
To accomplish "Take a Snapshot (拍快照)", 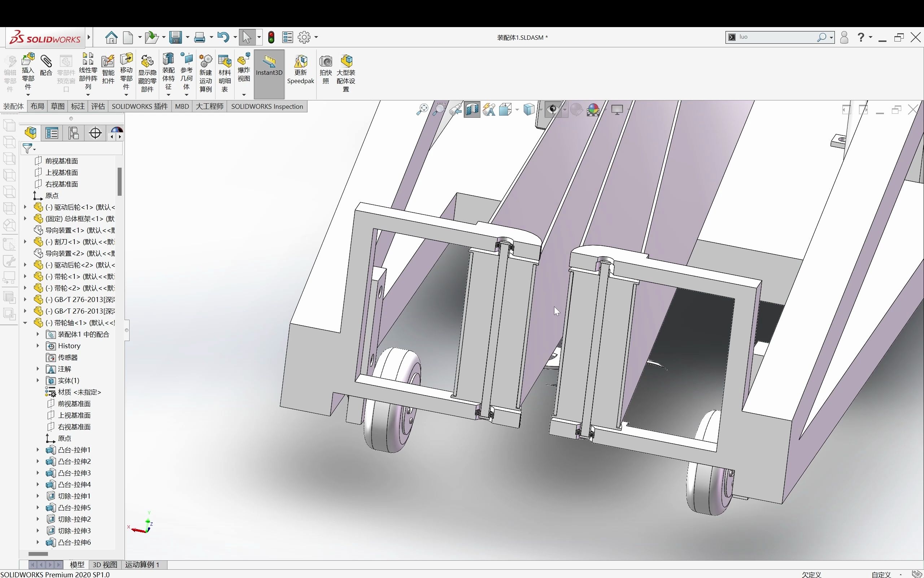I will pos(326,70).
